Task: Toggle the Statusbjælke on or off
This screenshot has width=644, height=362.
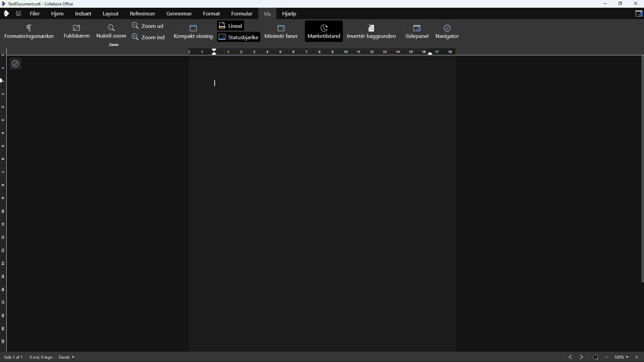Action: (238, 37)
